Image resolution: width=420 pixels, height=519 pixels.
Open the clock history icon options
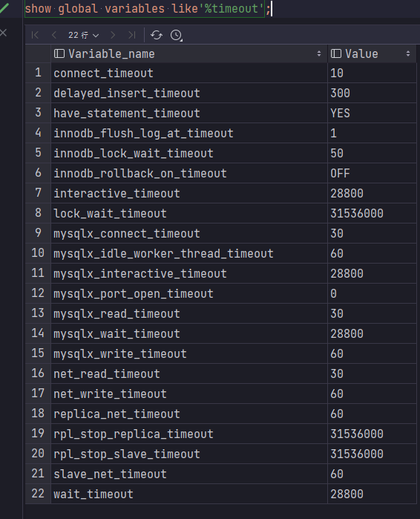(x=177, y=35)
